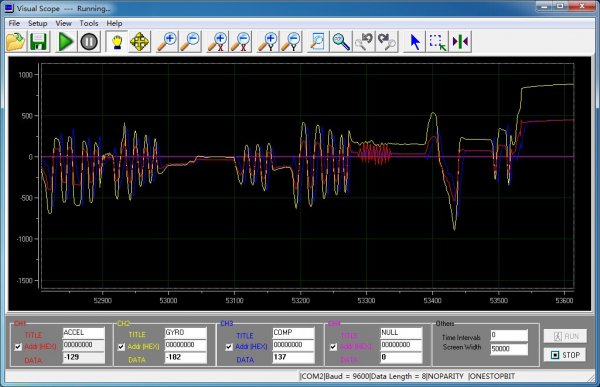The height and width of the screenshot is (387, 600).
Task: Toggle the CH2 GYRO channel checkbox
Action: (121, 347)
